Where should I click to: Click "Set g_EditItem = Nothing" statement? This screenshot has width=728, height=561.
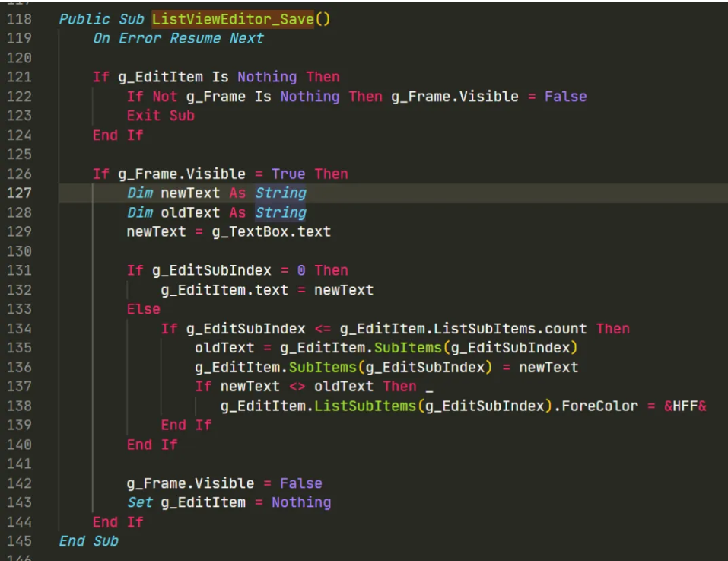230,502
